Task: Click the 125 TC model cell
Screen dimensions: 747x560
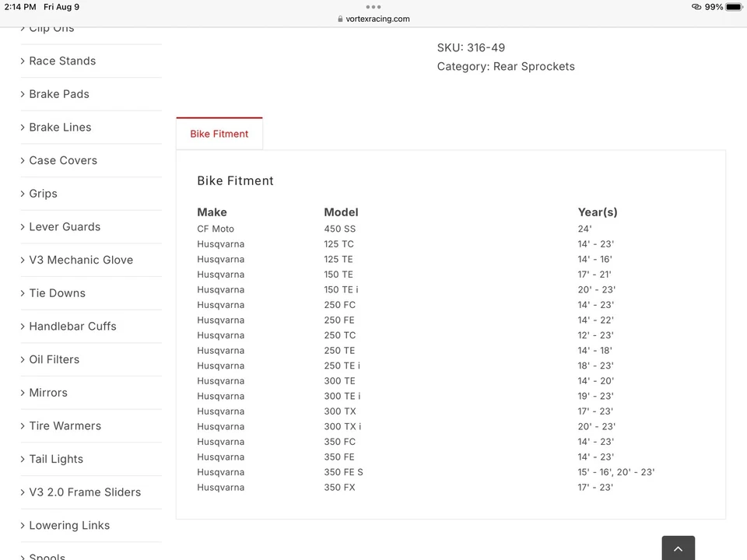Action: click(338, 244)
